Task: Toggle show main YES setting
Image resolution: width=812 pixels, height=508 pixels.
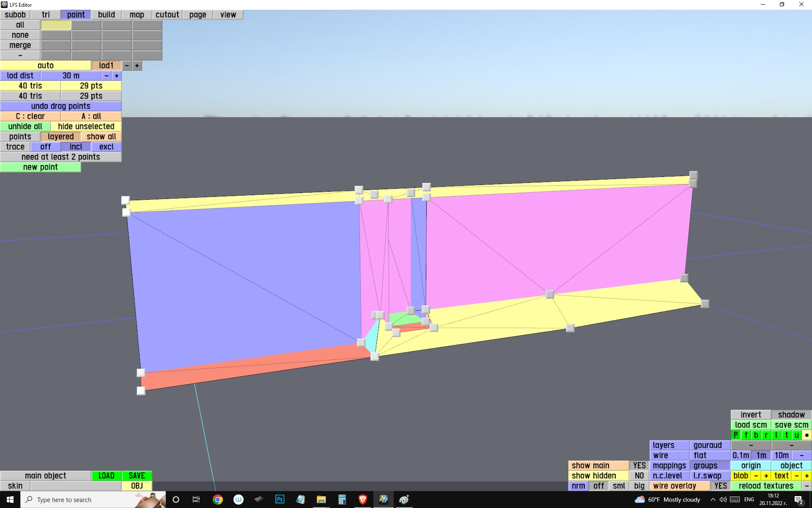Action: (x=639, y=466)
